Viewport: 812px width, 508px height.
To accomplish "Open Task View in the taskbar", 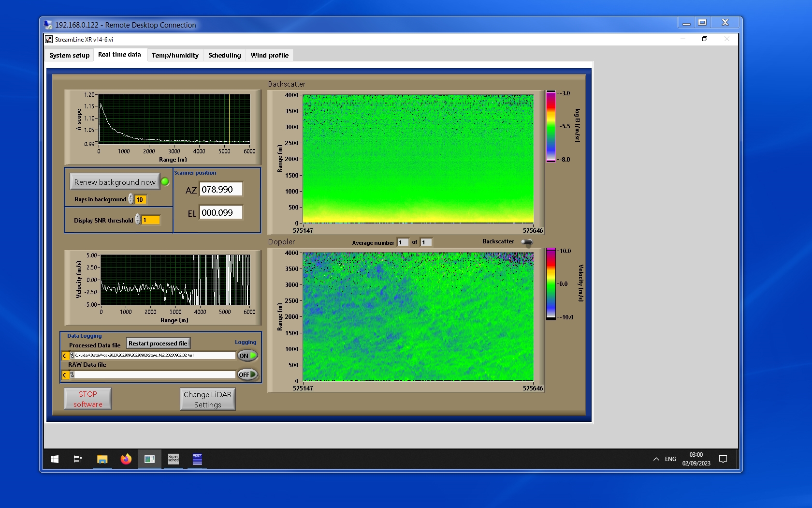I will tap(77, 459).
